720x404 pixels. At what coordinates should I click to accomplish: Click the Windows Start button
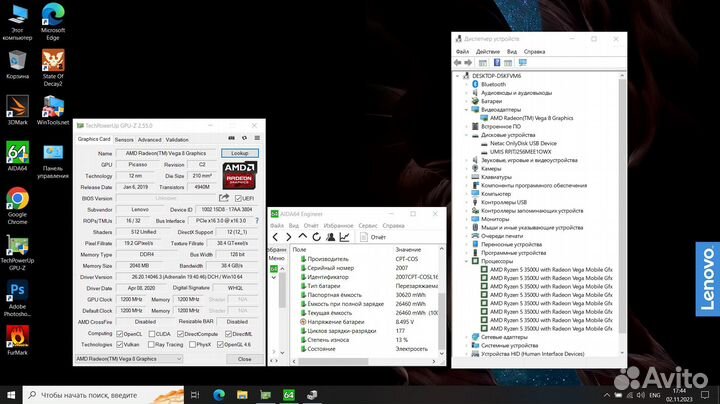11,395
